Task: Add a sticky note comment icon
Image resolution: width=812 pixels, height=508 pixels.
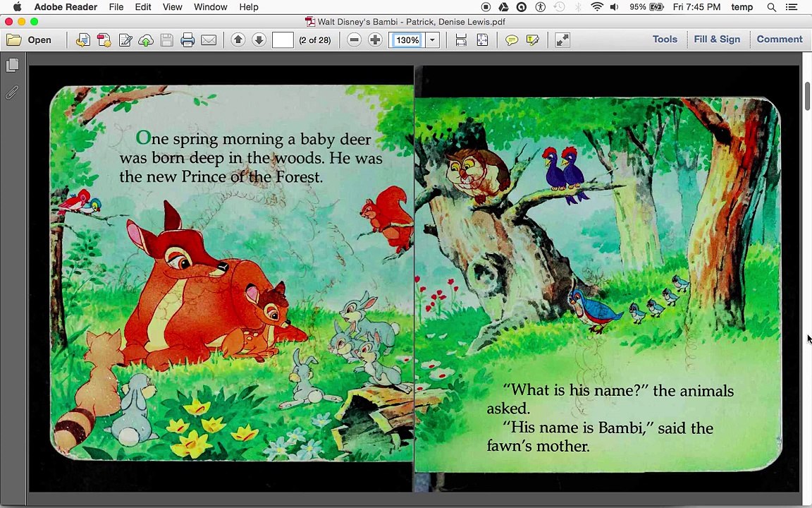Action: click(x=512, y=40)
